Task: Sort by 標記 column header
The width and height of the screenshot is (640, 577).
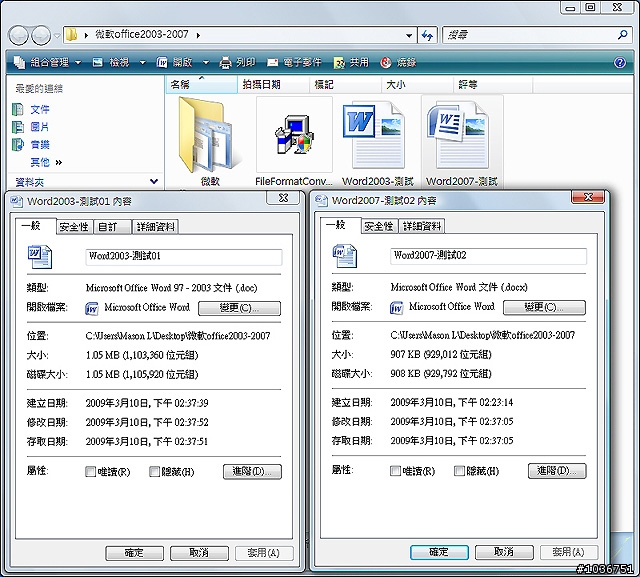Action: (x=345, y=84)
